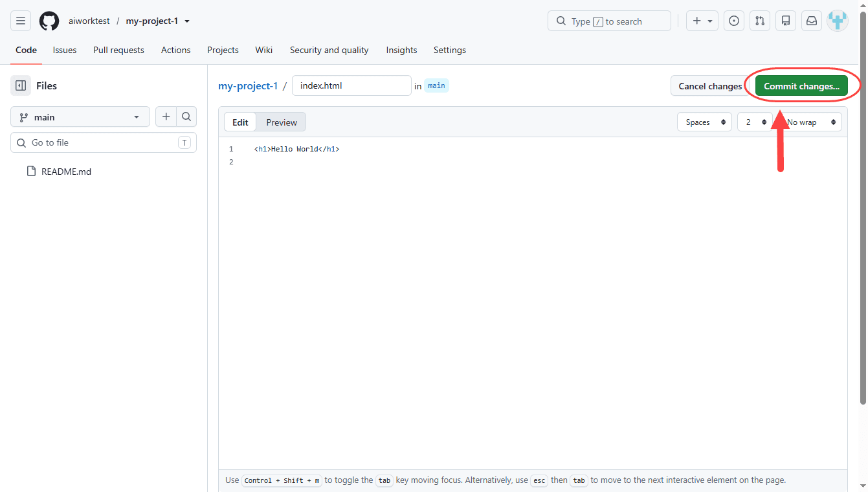
Task: Go to GitHub homepage via Octocat logo
Action: [x=49, y=21]
